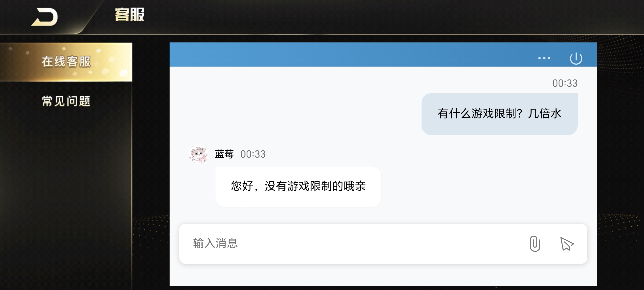Open the three-dot more options menu
The height and width of the screenshot is (290, 644).
[544, 58]
